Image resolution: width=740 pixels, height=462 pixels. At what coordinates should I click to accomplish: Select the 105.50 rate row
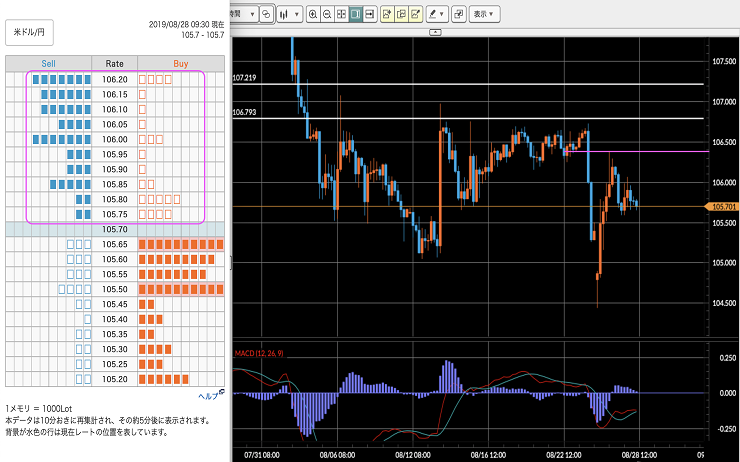coord(115,289)
